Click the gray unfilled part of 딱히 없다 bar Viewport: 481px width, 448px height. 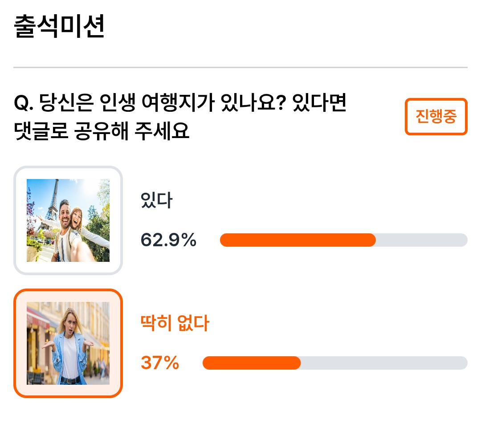pyautogui.click(x=384, y=363)
